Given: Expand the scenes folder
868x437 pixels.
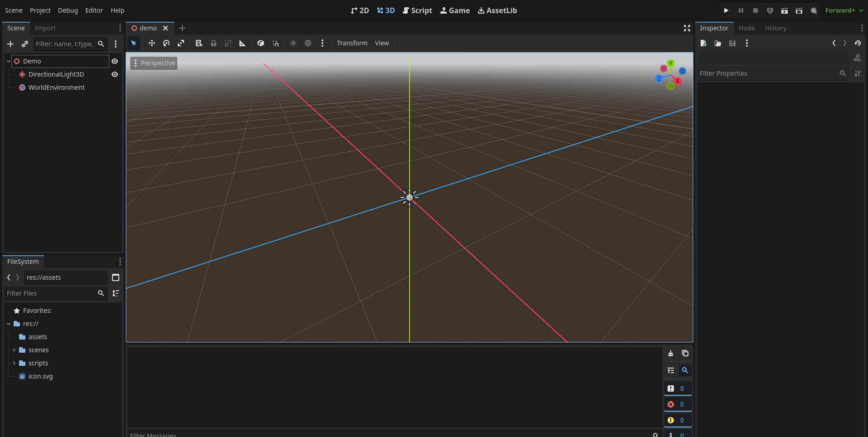Looking at the screenshot, I should pos(14,350).
